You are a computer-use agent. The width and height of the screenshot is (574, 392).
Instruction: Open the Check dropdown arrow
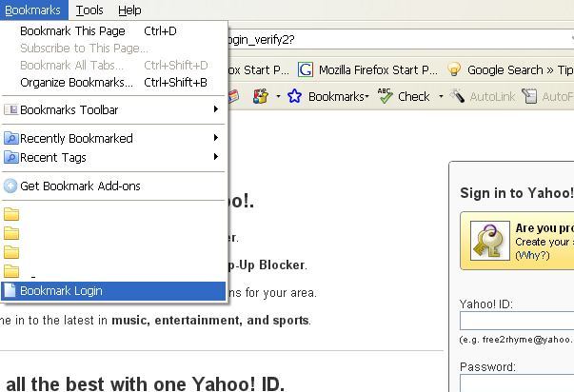(x=441, y=97)
